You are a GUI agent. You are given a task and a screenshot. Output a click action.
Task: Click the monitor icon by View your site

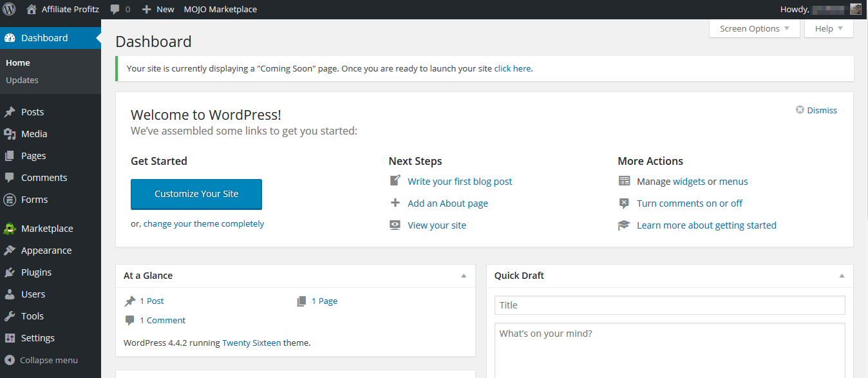click(395, 225)
